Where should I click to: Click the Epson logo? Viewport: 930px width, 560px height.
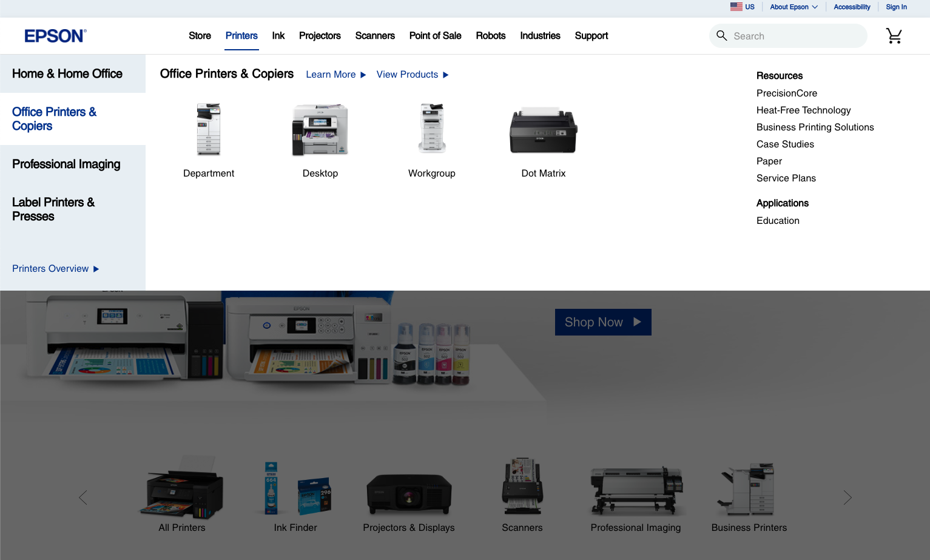click(55, 36)
